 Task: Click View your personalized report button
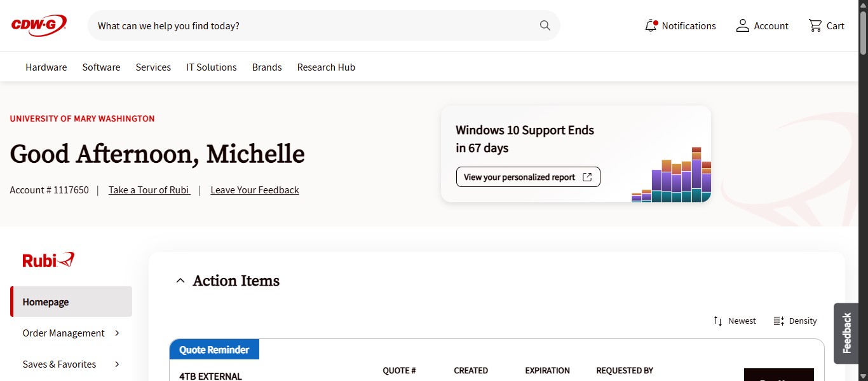528,177
